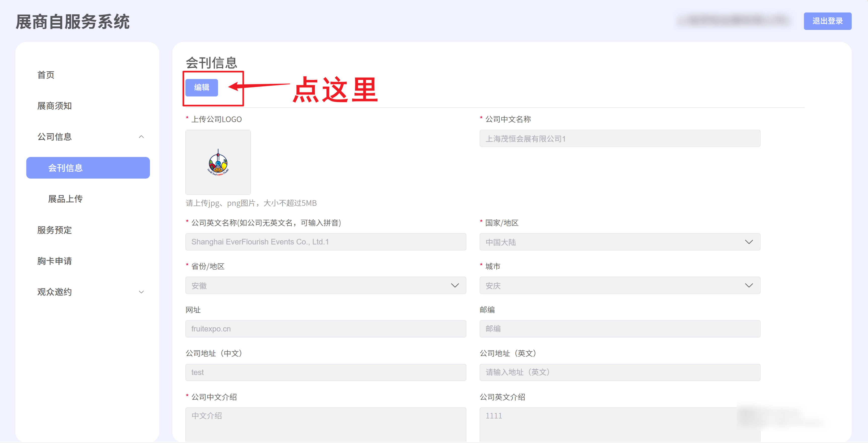Open 胸卡申请 in the sidebar
This screenshot has height=443, width=868.
pyautogui.click(x=54, y=261)
